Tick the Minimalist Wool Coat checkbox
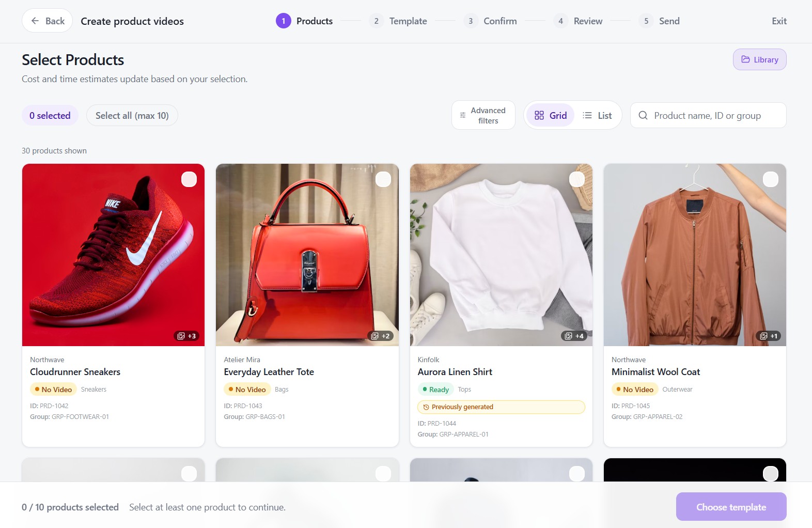 tap(771, 179)
